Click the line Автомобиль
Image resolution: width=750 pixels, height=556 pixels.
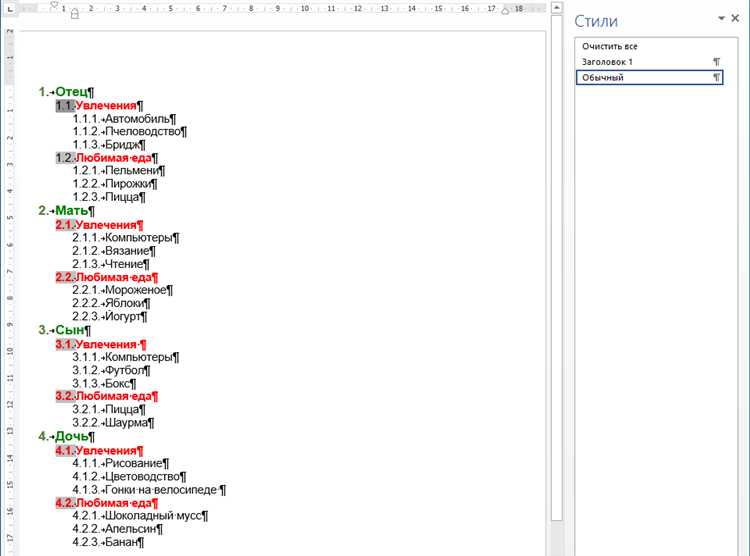[x=124, y=119]
